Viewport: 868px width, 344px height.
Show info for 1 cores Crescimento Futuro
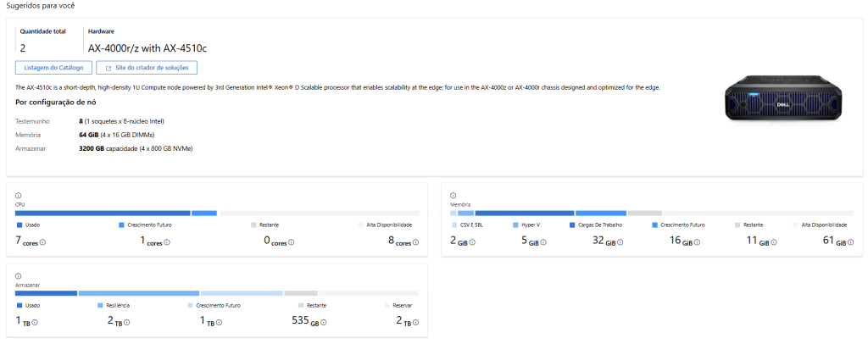pos(167,241)
